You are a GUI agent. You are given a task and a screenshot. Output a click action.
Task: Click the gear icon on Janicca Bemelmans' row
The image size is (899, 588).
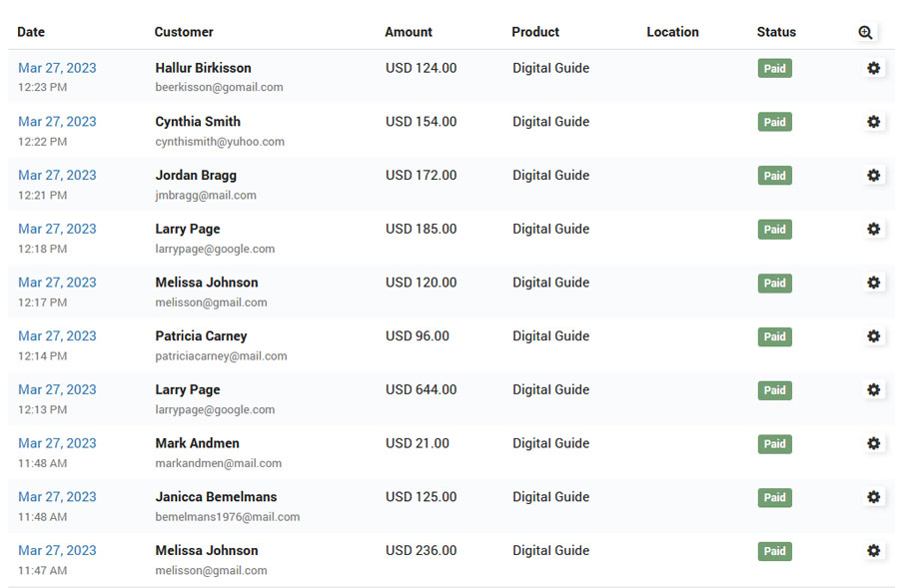coord(874,497)
